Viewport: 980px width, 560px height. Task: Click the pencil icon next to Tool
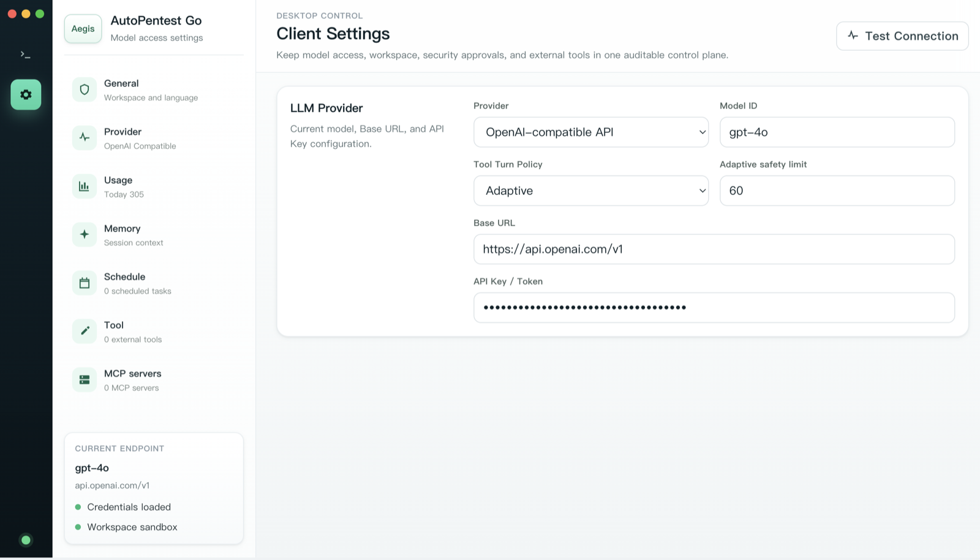click(85, 331)
